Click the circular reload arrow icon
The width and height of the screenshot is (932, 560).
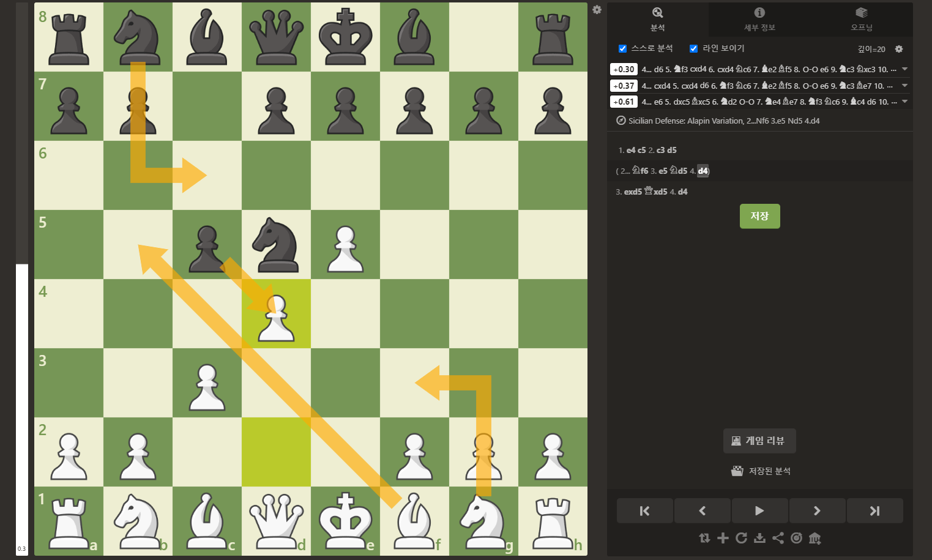click(741, 538)
